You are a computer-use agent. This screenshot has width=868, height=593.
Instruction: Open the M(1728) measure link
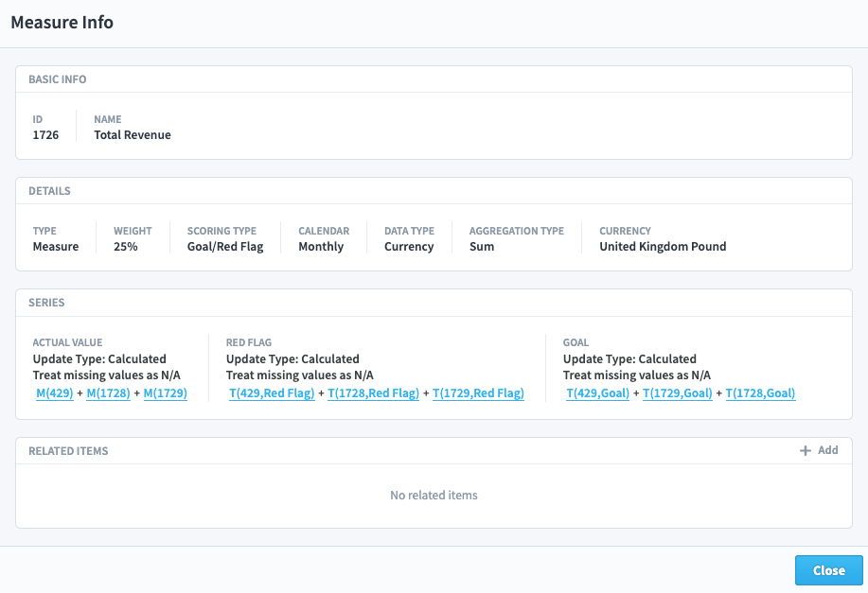click(107, 393)
